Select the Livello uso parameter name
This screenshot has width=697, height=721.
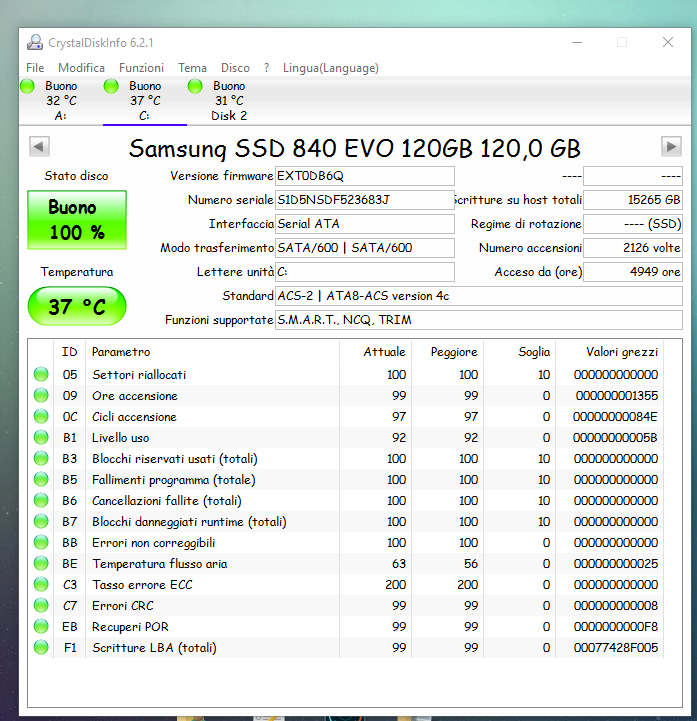pos(120,438)
